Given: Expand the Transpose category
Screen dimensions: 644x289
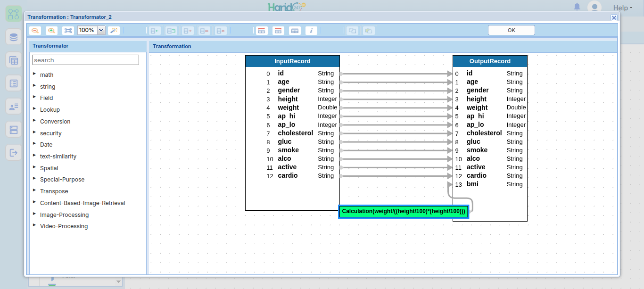Looking at the screenshot, I should 35,190.
